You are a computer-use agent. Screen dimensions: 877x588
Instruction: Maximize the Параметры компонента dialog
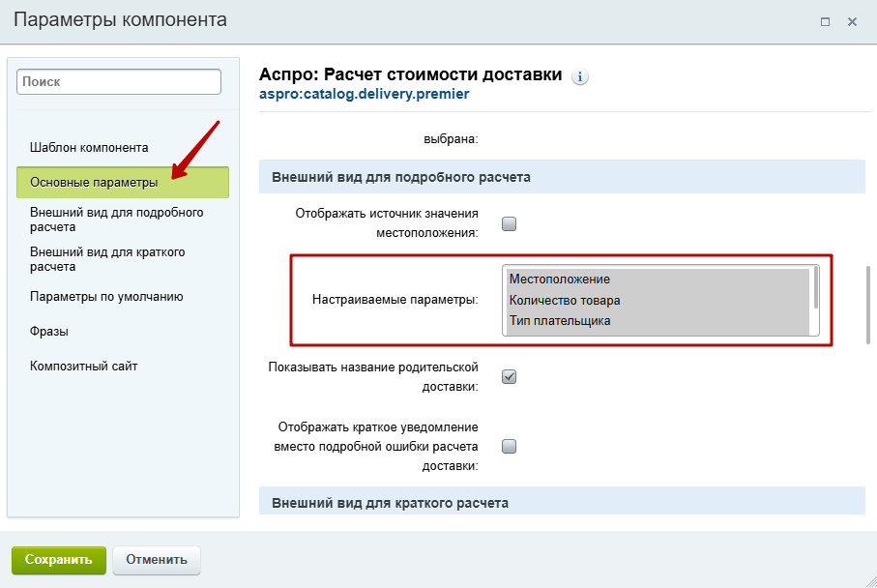click(825, 22)
